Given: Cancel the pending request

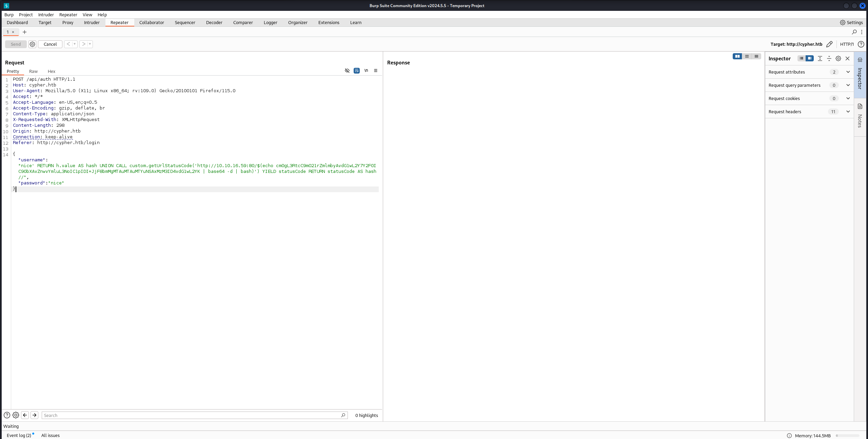Looking at the screenshot, I should (x=50, y=44).
